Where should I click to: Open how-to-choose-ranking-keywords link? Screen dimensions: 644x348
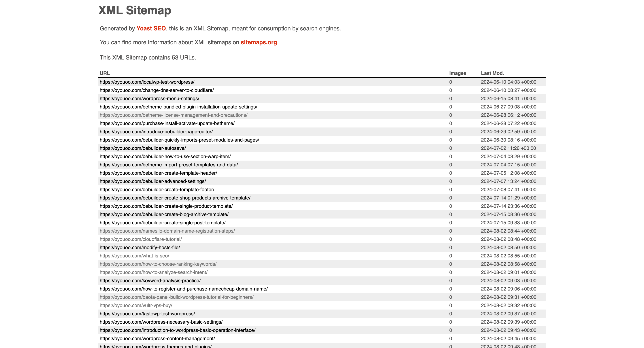[x=158, y=264]
